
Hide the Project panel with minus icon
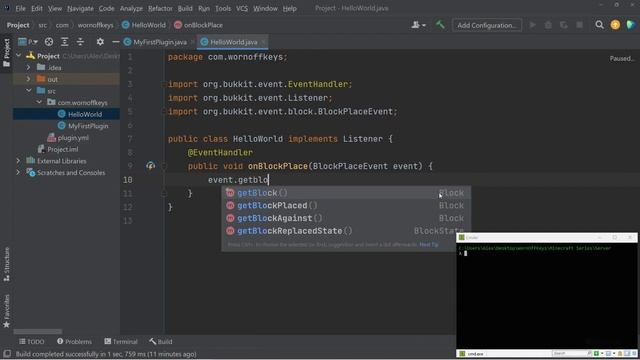[x=116, y=42]
